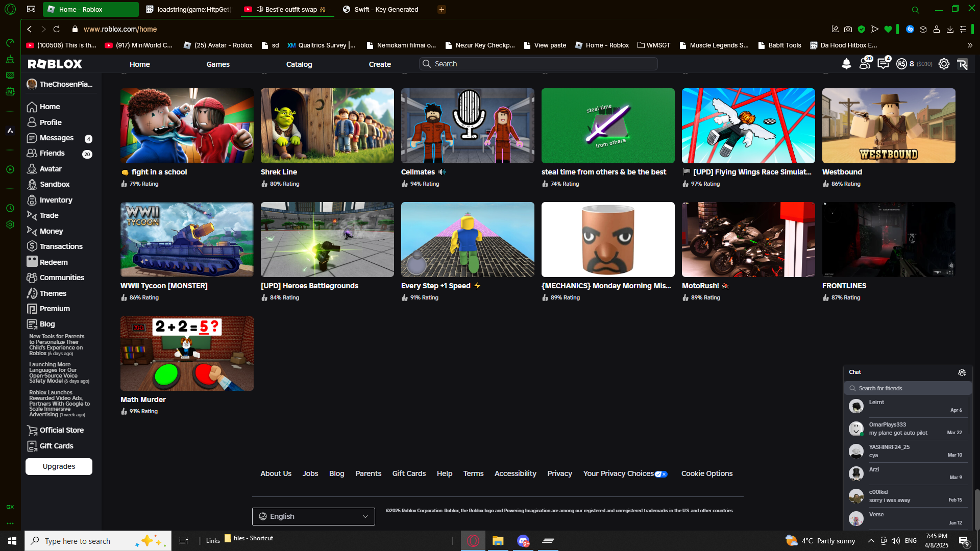Open the Catalog navigation tab
This screenshot has height=551, width=980.
click(299, 64)
